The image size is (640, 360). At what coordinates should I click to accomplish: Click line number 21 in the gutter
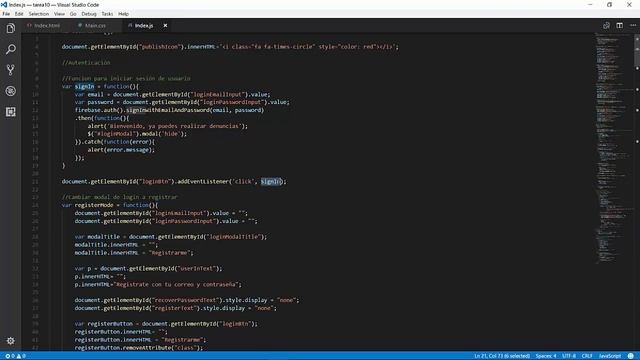[x=35, y=182]
